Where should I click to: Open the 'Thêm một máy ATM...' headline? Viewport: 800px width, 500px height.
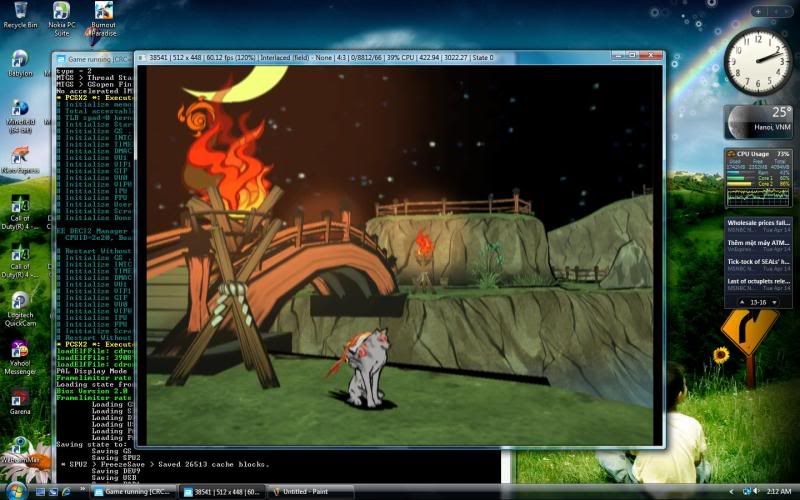point(758,245)
